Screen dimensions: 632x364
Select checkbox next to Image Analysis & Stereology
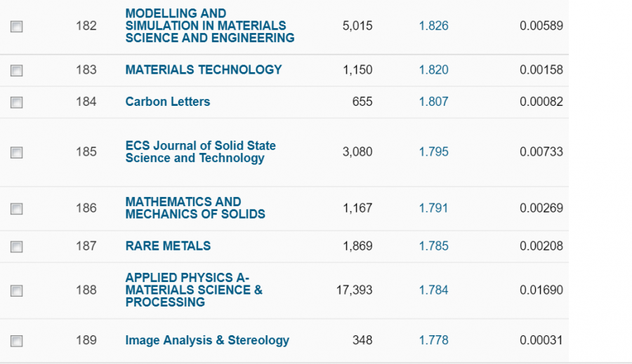tap(17, 341)
